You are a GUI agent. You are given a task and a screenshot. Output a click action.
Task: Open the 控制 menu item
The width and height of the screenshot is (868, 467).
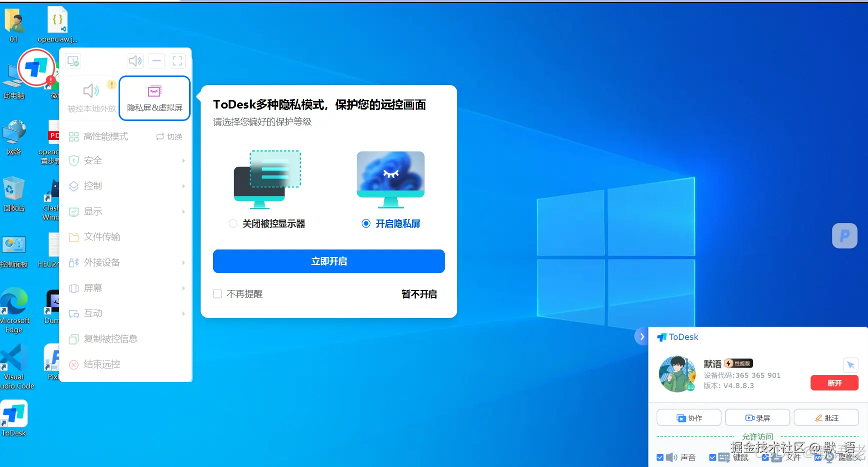[x=126, y=186]
